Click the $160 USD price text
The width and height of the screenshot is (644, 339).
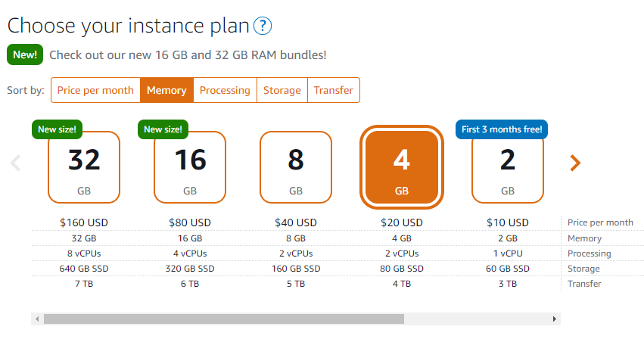click(84, 222)
